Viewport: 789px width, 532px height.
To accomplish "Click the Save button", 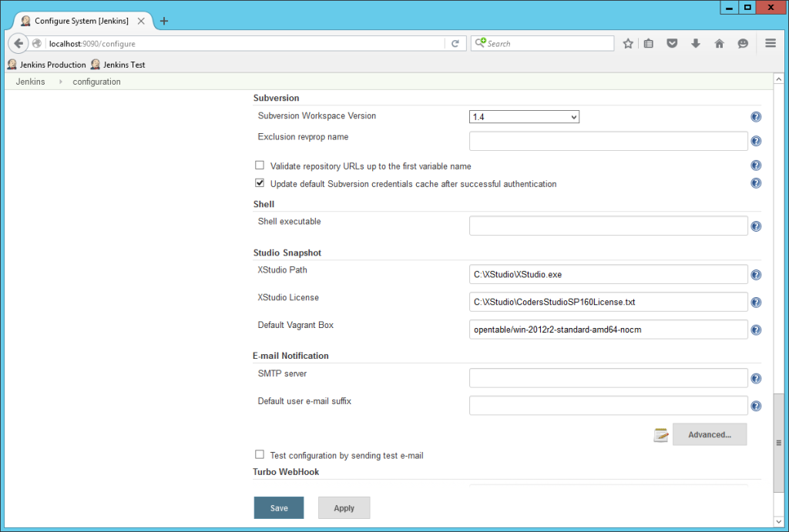I will [x=278, y=507].
